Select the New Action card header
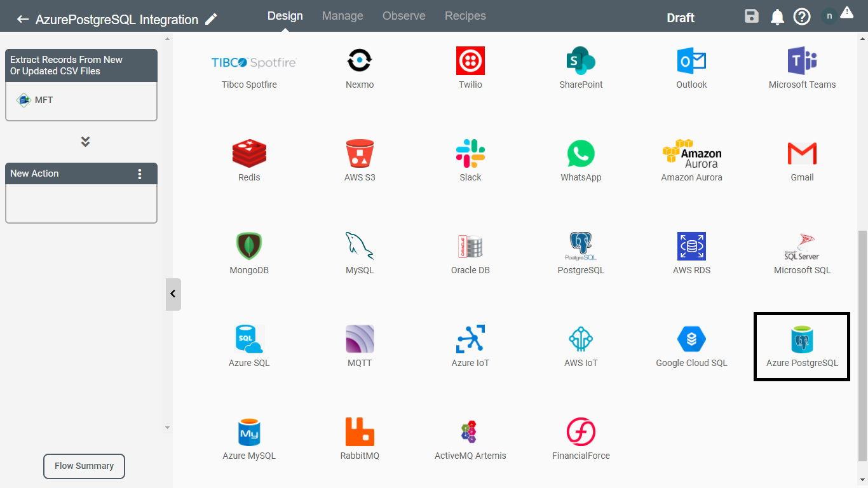The height and width of the screenshot is (488, 868). point(81,173)
